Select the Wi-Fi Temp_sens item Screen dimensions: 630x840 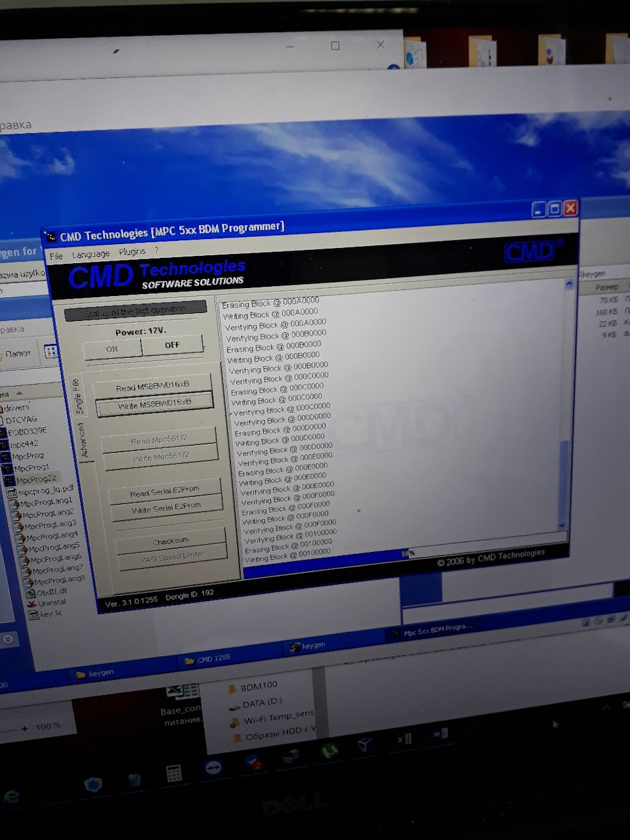point(272,719)
